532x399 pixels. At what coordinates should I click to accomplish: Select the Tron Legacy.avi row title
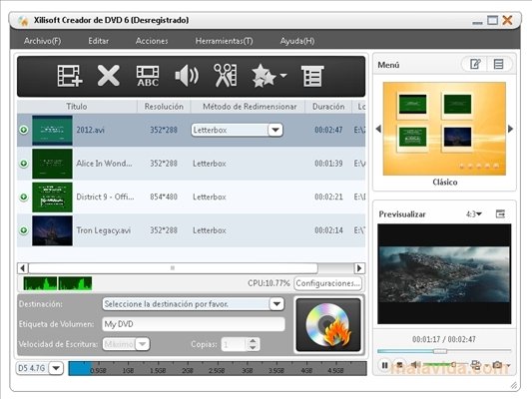pyautogui.click(x=104, y=230)
